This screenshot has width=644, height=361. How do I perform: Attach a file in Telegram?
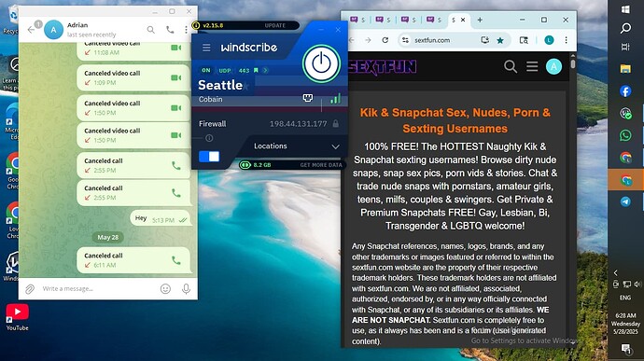pyautogui.click(x=30, y=289)
